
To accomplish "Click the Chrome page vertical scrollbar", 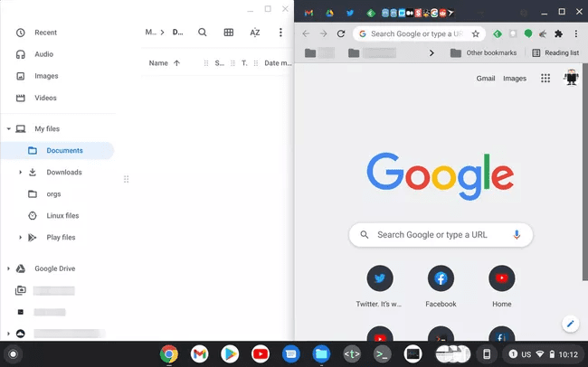I will [585, 172].
